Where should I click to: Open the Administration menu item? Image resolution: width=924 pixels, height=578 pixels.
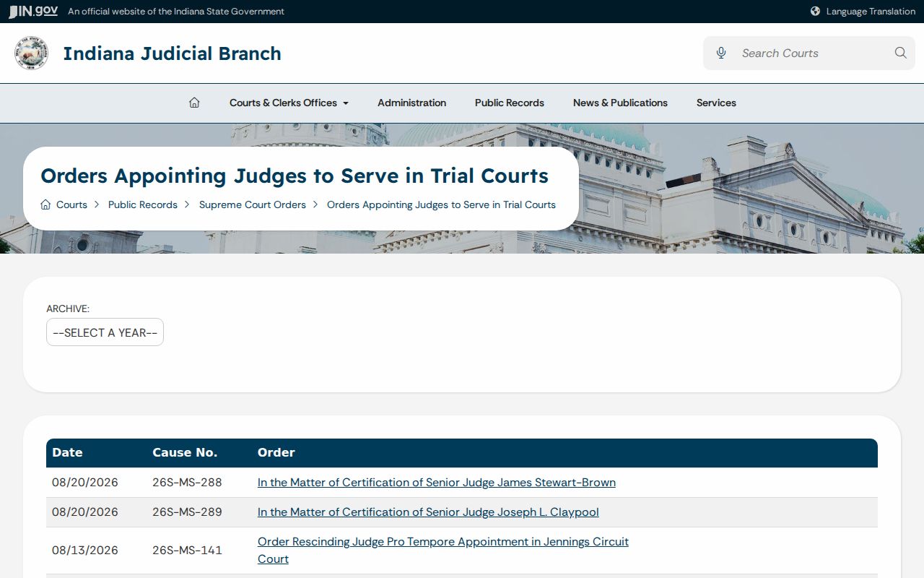(411, 103)
